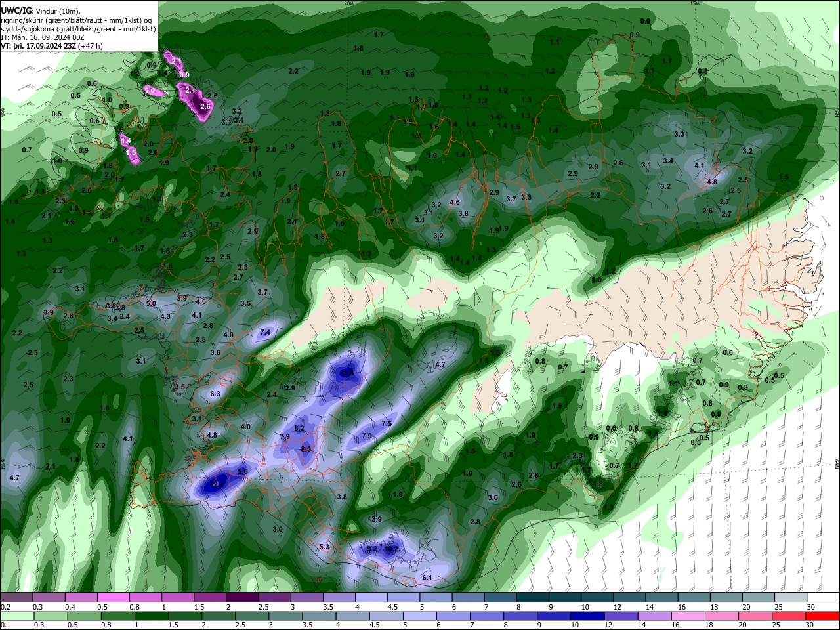This screenshot has width=840, height=630.
Task: Click the 8.2 value on the map
Action: click(x=299, y=428)
